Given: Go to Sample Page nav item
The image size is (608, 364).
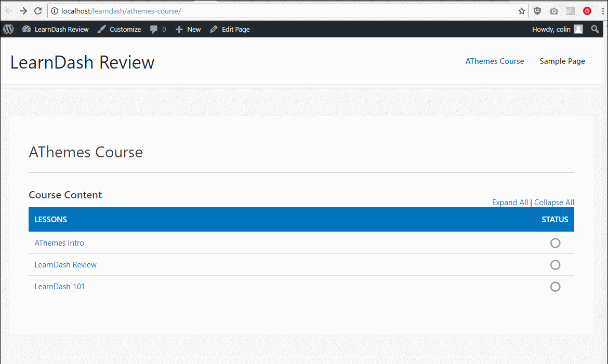Looking at the screenshot, I should click(562, 61).
